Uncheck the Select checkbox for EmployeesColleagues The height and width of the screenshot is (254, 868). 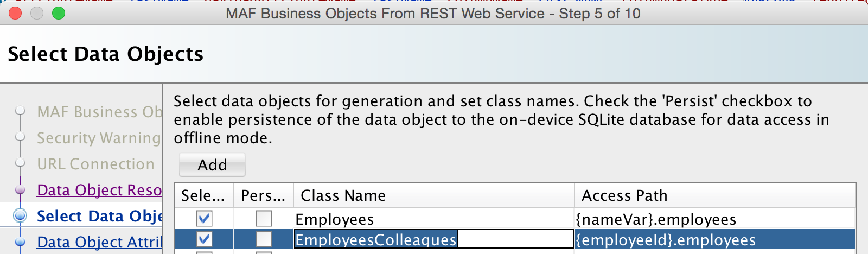point(205,239)
